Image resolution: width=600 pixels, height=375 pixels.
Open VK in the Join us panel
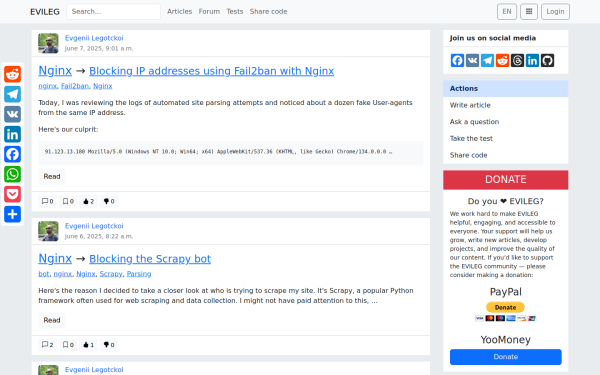click(472, 60)
